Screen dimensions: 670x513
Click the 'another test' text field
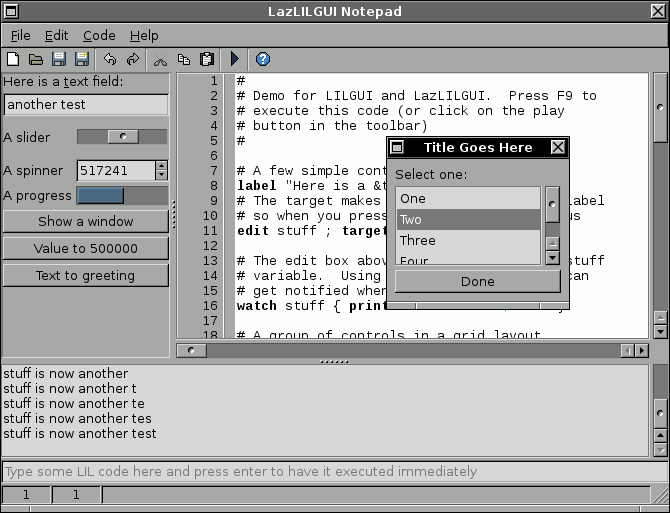coord(86,105)
